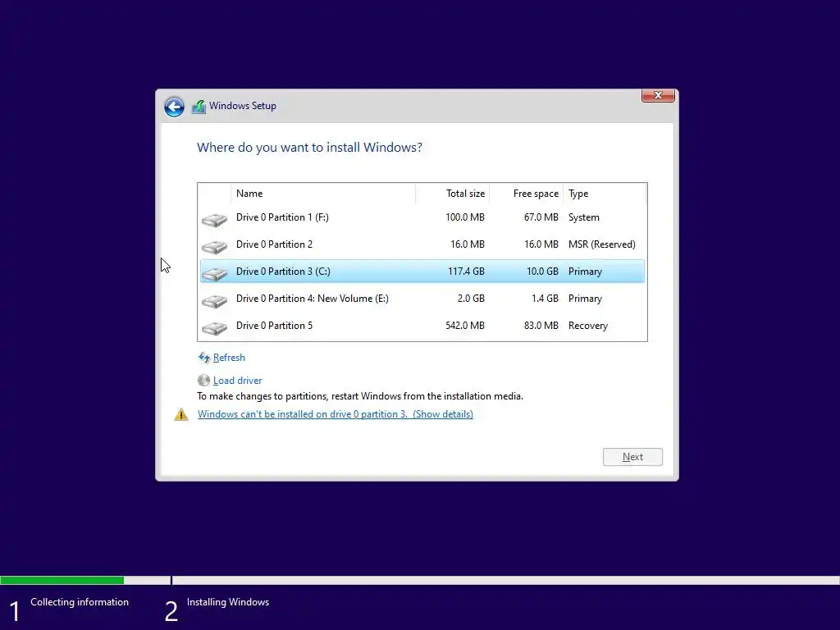Click the drive icon for Partition 2
Viewport: 840px width, 630px height.
(214, 246)
